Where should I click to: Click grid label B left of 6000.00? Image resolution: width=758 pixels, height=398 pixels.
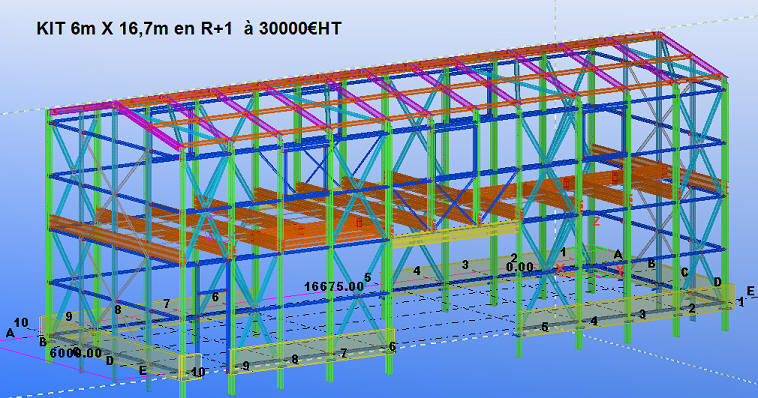click(x=43, y=342)
